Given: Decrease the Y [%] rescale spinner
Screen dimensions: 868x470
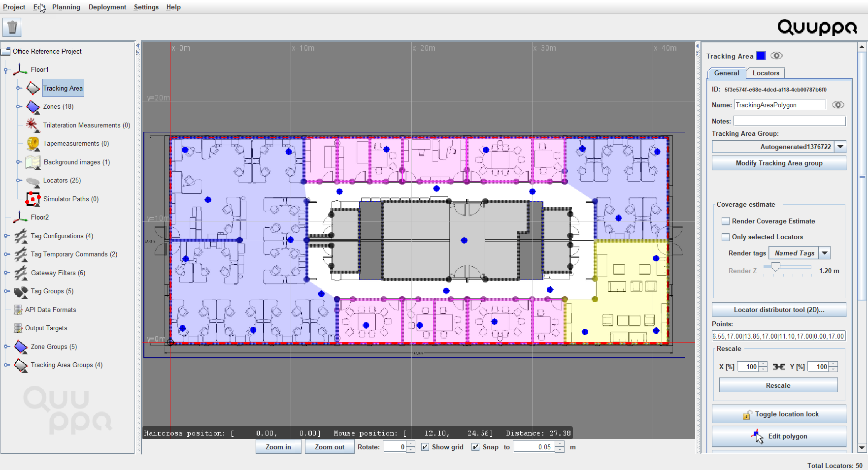Looking at the screenshot, I should point(833,370).
